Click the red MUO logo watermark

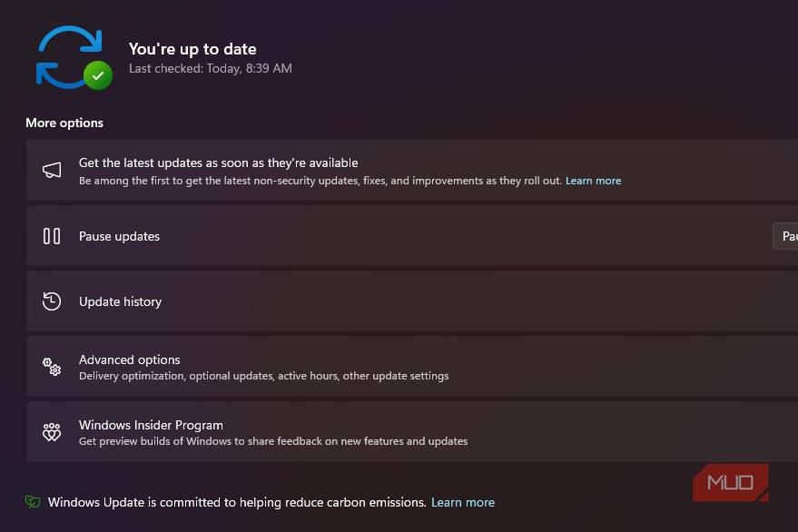730,483
